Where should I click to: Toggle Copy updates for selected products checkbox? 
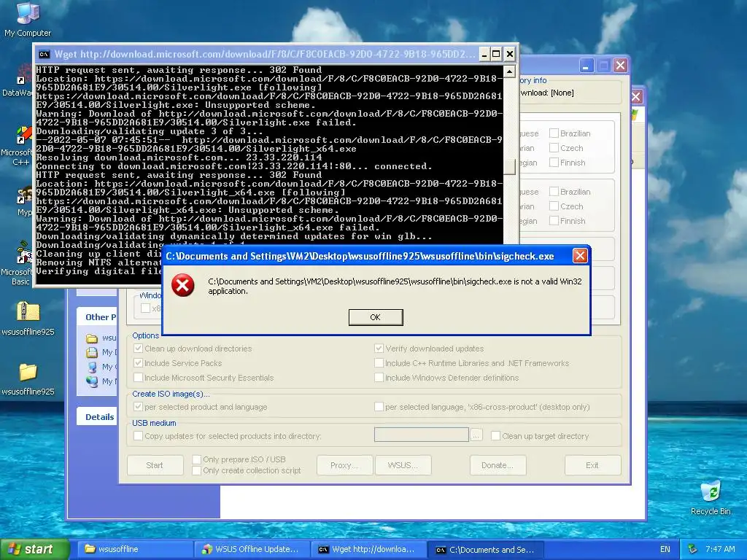coord(138,436)
